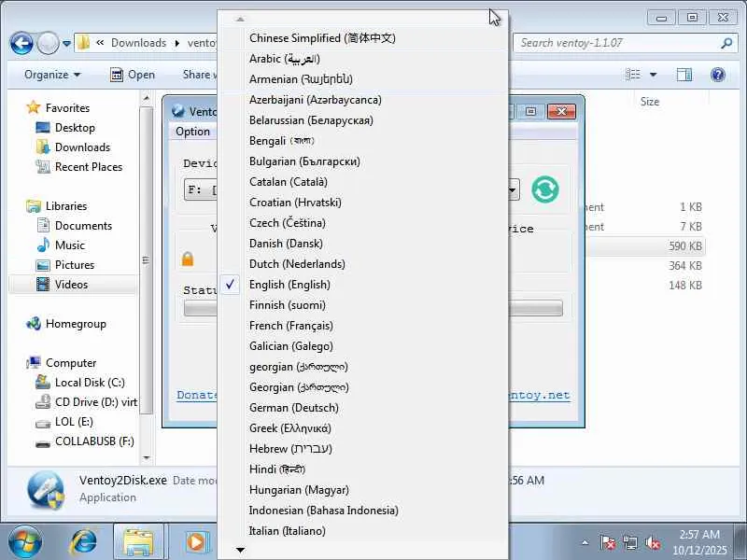Open Music library
The height and width of the screenshot is (560, 747).
coord(61,245)
